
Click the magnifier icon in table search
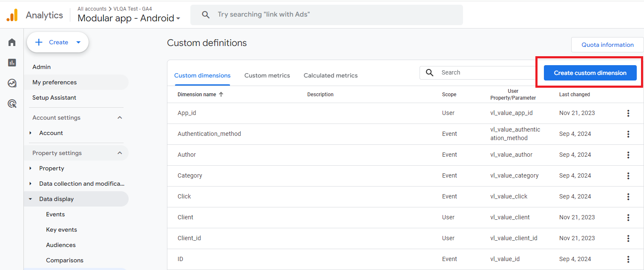pos(430,72)
